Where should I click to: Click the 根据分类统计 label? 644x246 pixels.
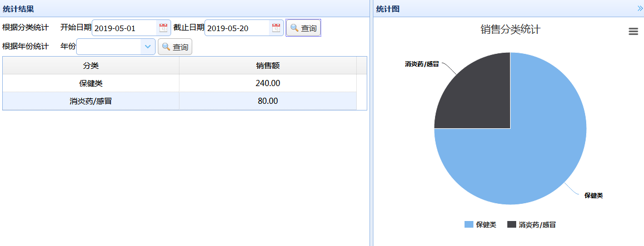tap(26, 28)
